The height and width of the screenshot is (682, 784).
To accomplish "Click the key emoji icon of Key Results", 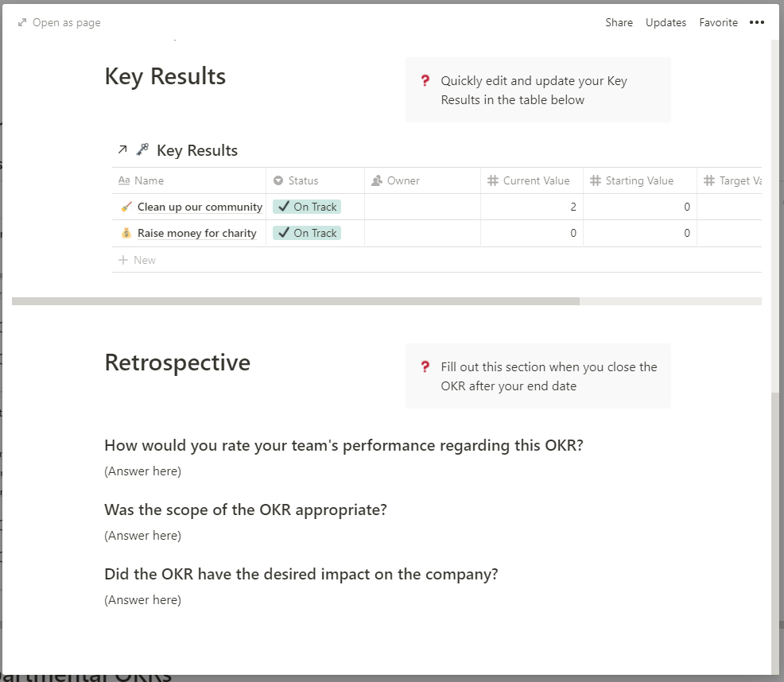I will click(x=142, y=149).
